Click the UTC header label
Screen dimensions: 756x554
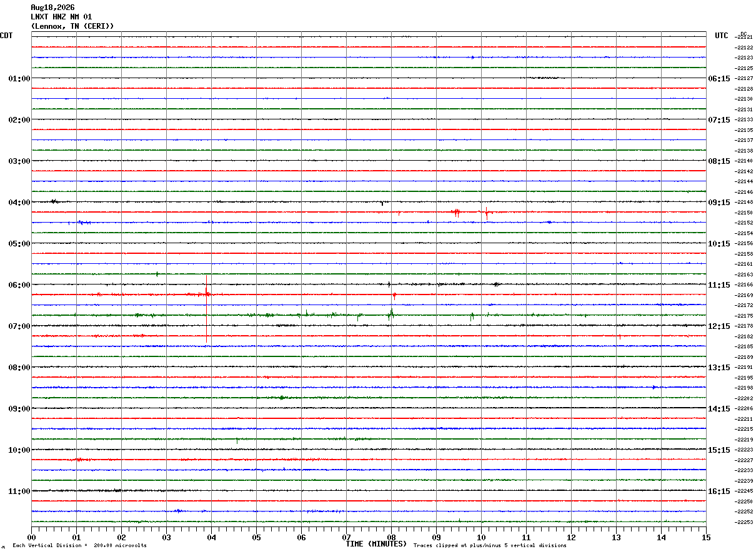pos(722,36)
